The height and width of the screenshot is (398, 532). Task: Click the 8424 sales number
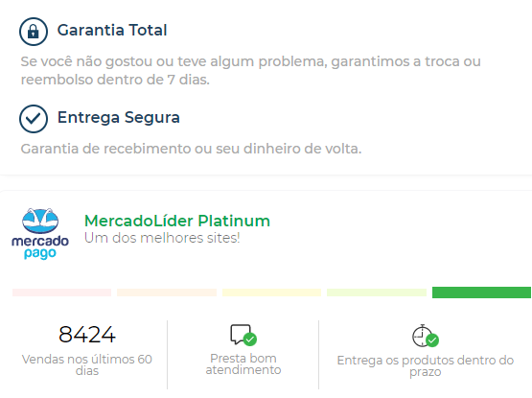click(87, 335)
